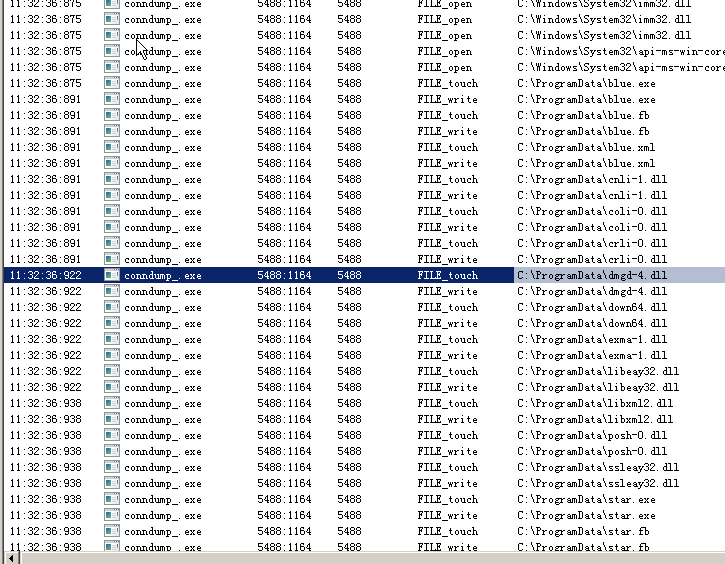Select the path C:\ProgramData\ssleay32.dll in the FILE_write row
This screenshot has width=725, height=564.
click(598, 484)
